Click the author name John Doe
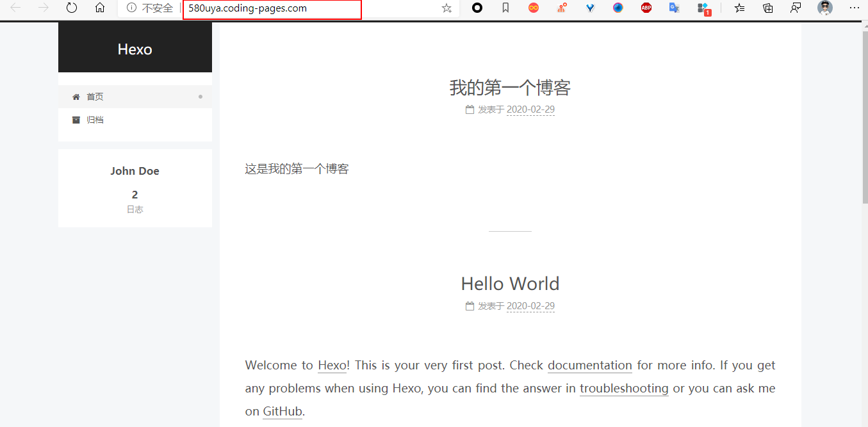 tap(135, 171)
